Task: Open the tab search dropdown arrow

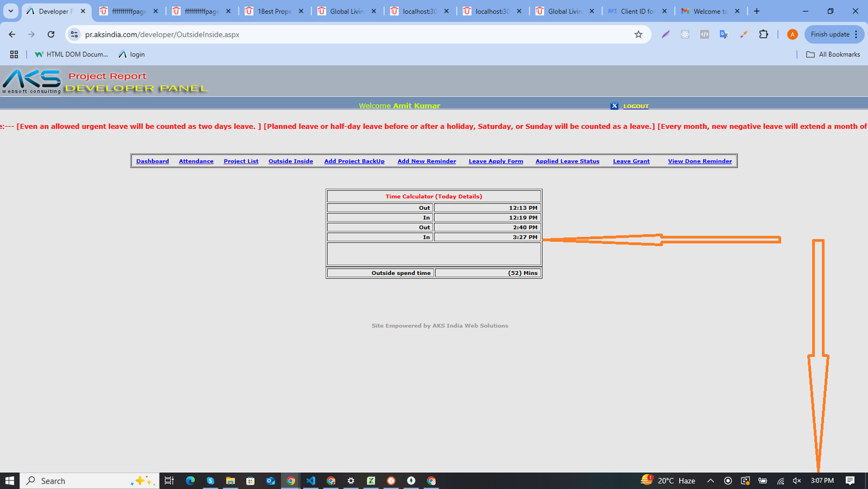Action: coord(11,11)
